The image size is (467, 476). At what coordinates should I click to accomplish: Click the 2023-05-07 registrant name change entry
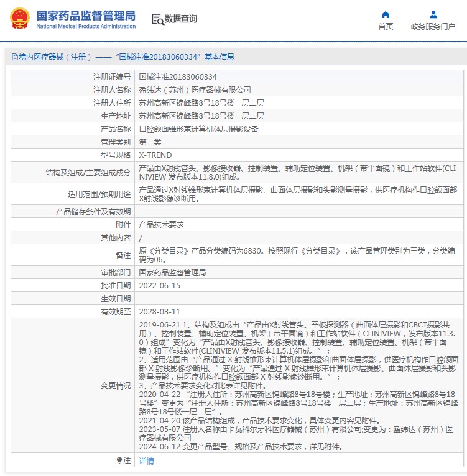click(x=296, y=434)
